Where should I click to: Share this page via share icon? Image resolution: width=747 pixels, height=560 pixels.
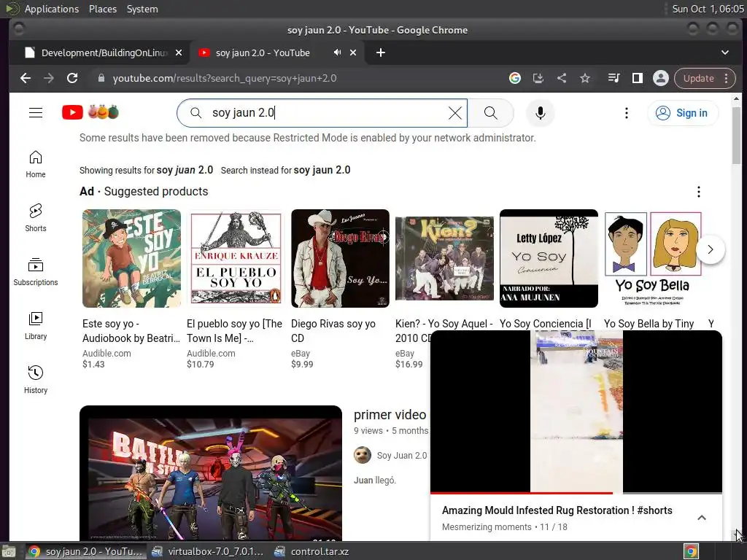(562, 78)
